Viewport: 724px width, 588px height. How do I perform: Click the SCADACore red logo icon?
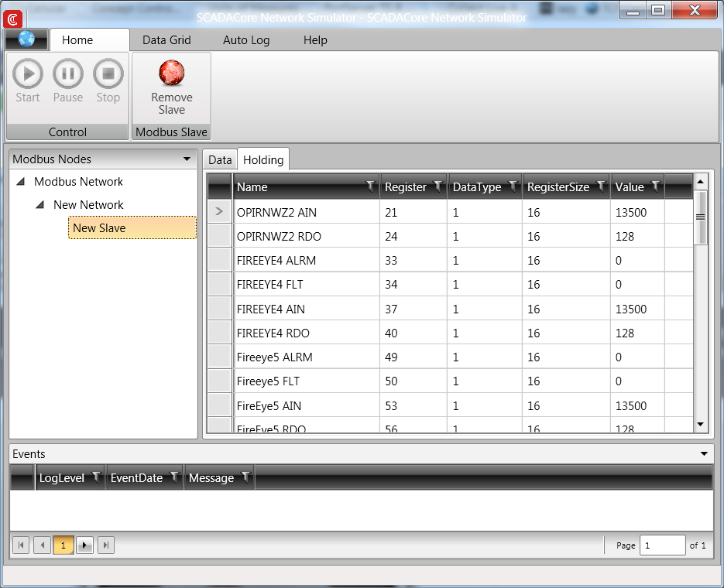click(12, 19)
